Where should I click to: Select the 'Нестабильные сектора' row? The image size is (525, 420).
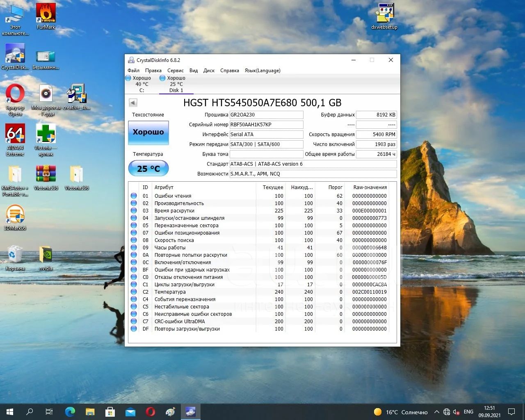258,306
